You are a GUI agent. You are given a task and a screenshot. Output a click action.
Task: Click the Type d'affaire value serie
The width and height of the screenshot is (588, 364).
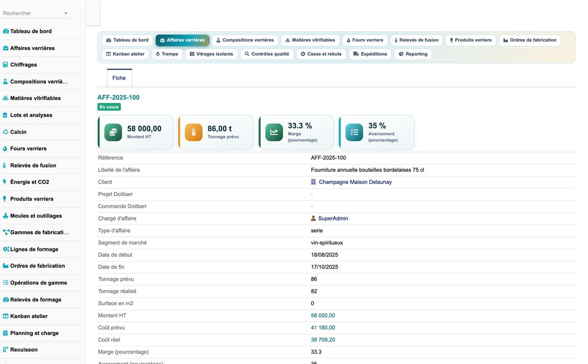tap(317, 231)
